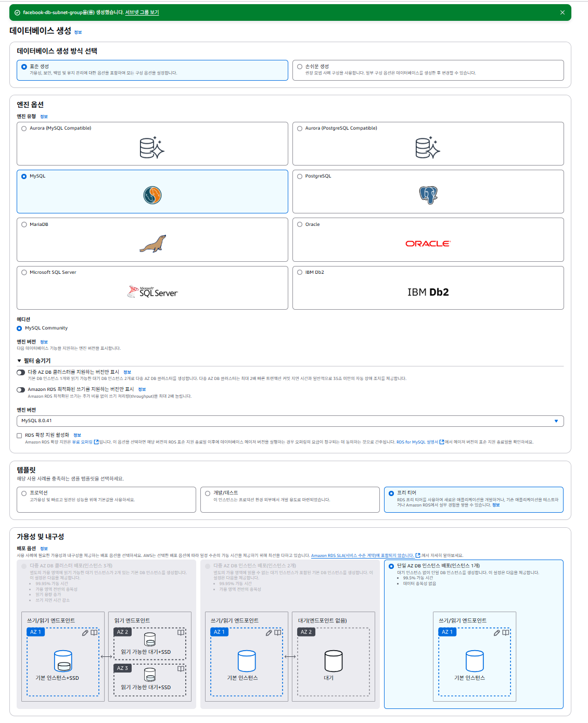Click book read icon in 단일 AZ diagram
The image size is (588, 723).
[x=506, y=633]
